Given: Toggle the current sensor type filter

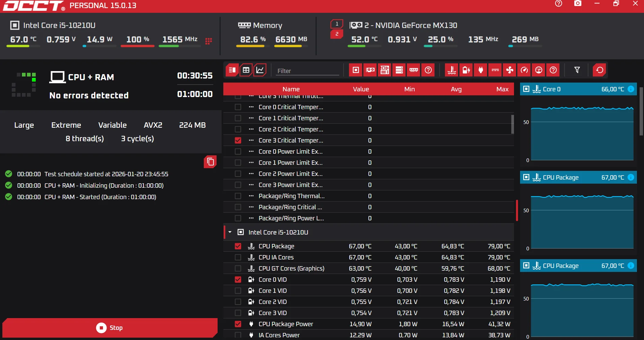Looking at the screenshot, I should click(x=495, y=70).
